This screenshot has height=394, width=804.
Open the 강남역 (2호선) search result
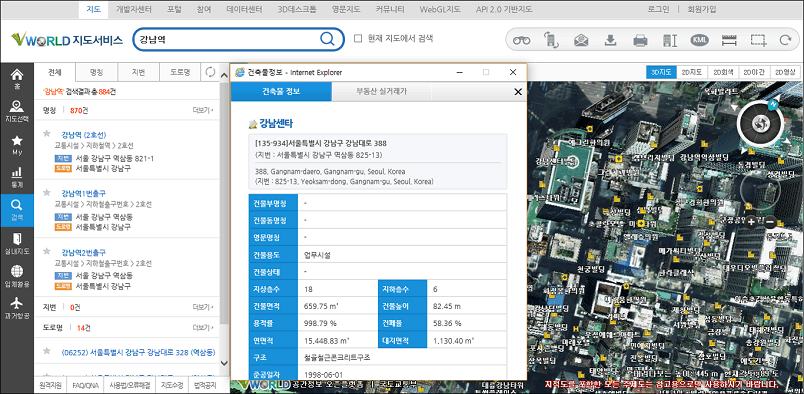[84, 135]
